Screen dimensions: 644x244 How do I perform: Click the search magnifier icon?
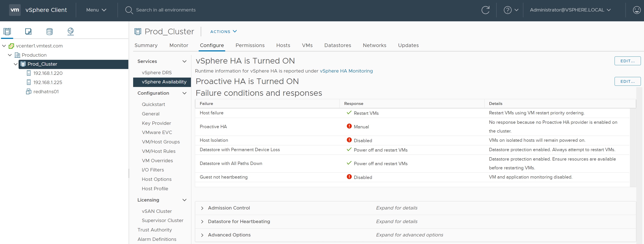(x=129, y=10)
